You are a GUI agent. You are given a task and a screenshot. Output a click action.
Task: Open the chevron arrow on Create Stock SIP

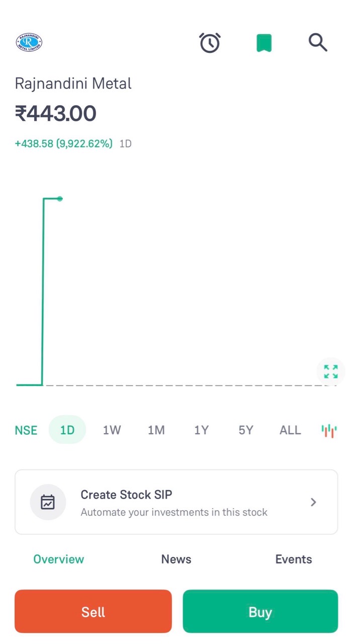[x=313, y=502]
